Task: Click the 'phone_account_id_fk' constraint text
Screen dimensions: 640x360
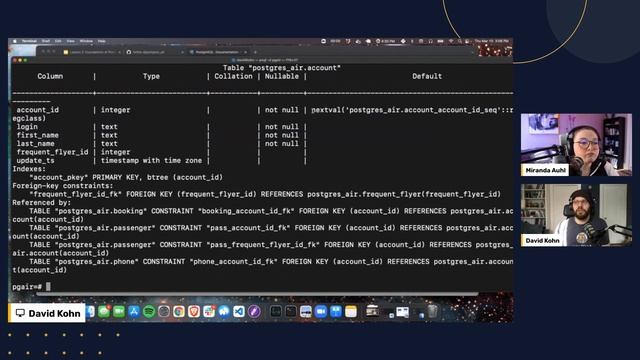Action: (233, 261)
